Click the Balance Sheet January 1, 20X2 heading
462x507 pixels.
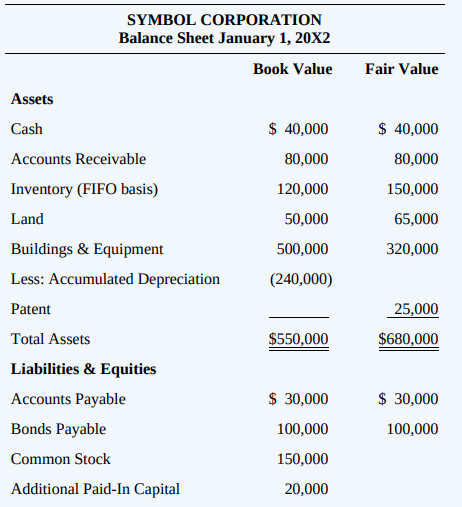[x=224, y=38]
